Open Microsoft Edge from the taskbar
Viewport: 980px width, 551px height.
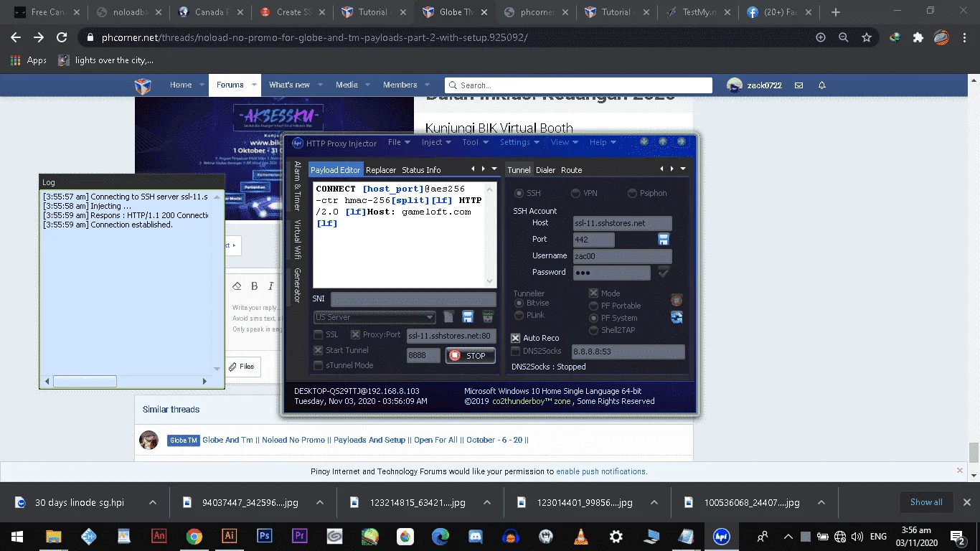[x=440, y=536]
